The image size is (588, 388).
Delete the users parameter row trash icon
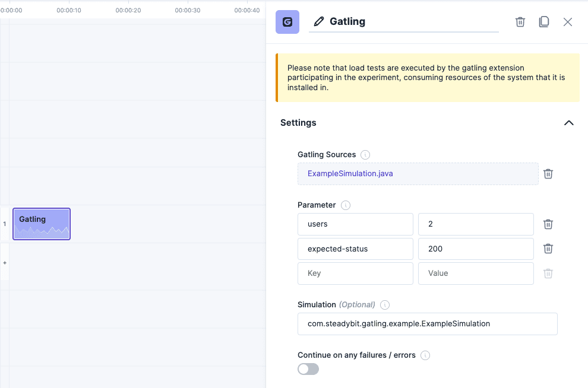point(548,224)
